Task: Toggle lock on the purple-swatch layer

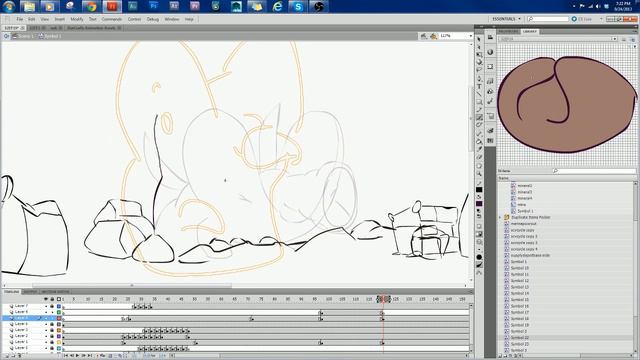Action: (52, 336)
